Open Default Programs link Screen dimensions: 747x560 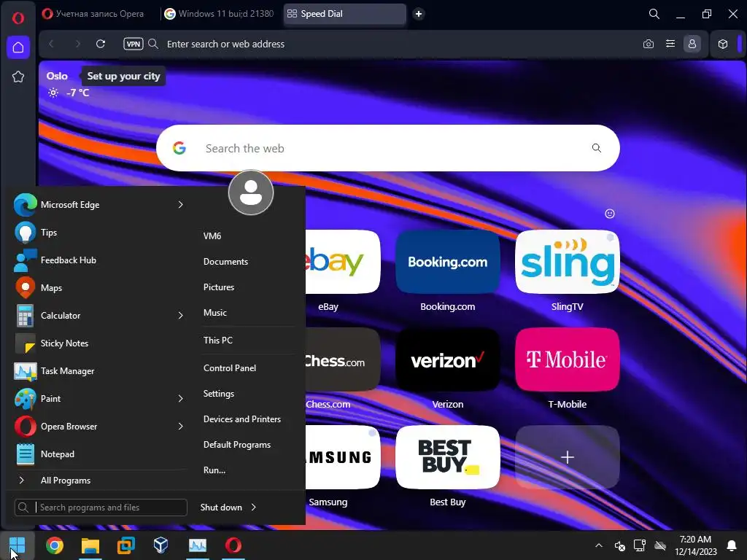click(237, 445)
